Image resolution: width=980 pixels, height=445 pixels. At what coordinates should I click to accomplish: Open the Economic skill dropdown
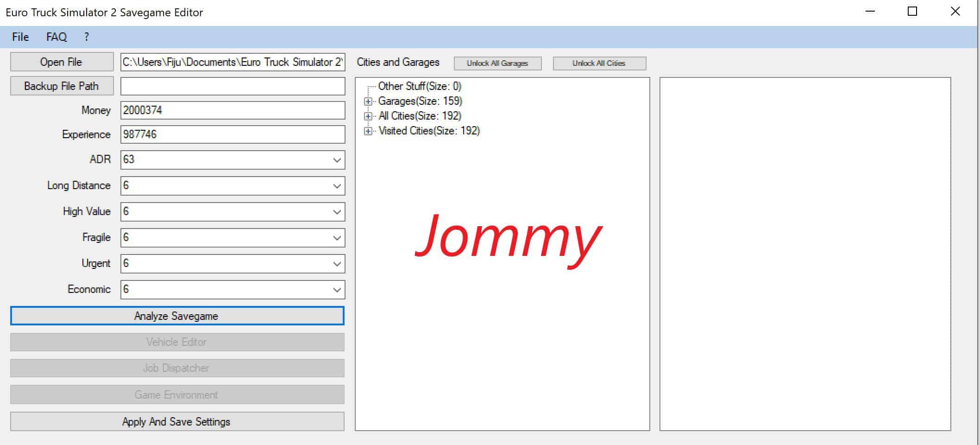click(x=337, y=290)
